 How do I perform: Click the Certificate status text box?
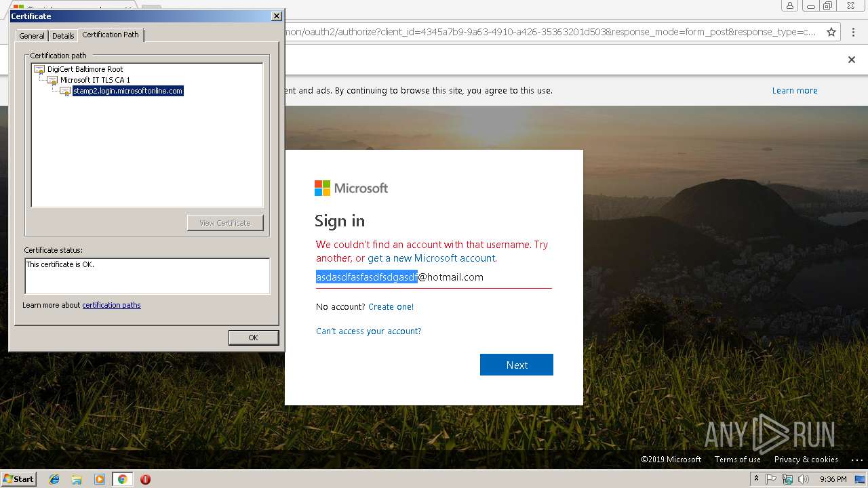point(147,276)
